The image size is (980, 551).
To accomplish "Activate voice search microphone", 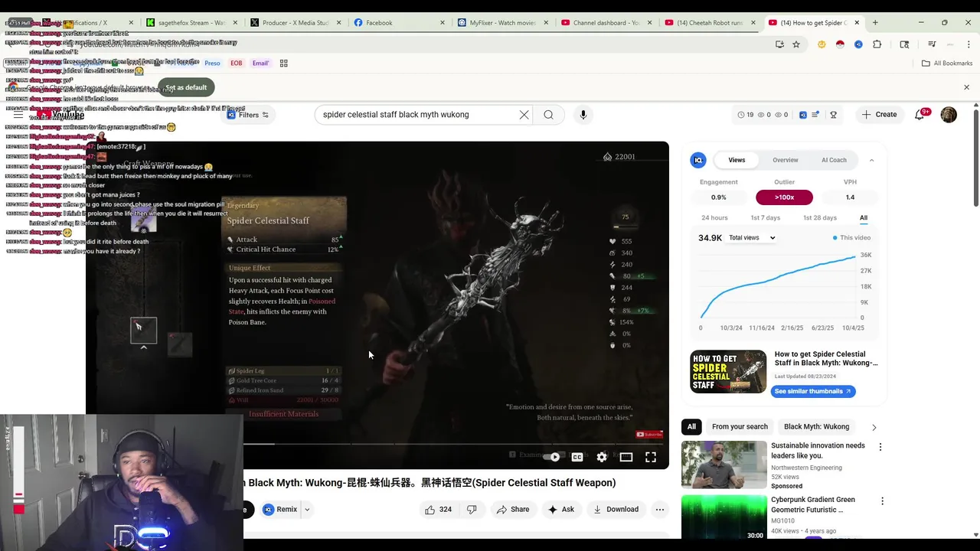I will (583, 115).
